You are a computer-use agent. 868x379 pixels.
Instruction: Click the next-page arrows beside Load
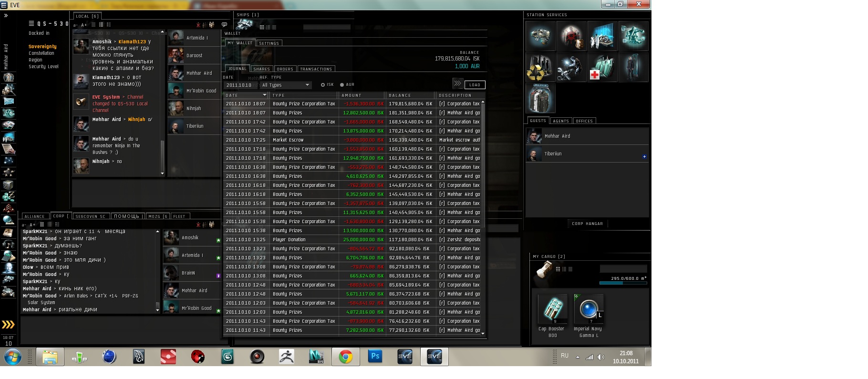click(457, 83)
